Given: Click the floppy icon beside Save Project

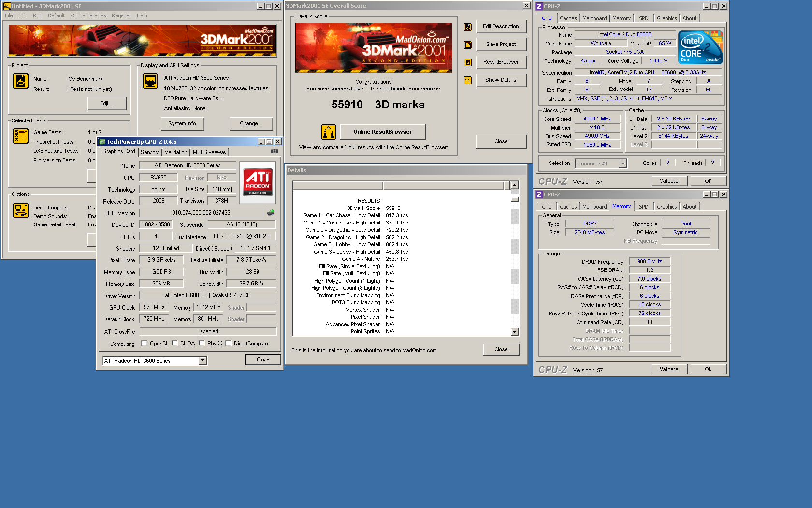Looking at the screenshot, I should pos(468,45).
